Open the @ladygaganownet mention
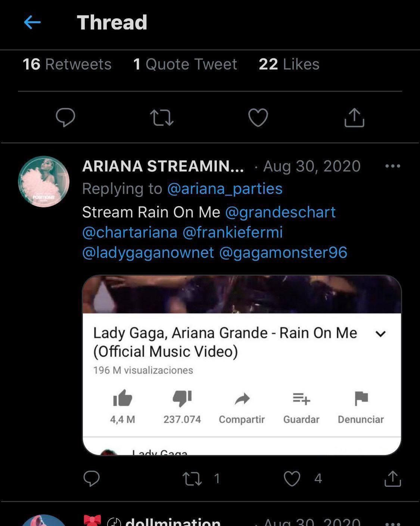 coord(148,253)
